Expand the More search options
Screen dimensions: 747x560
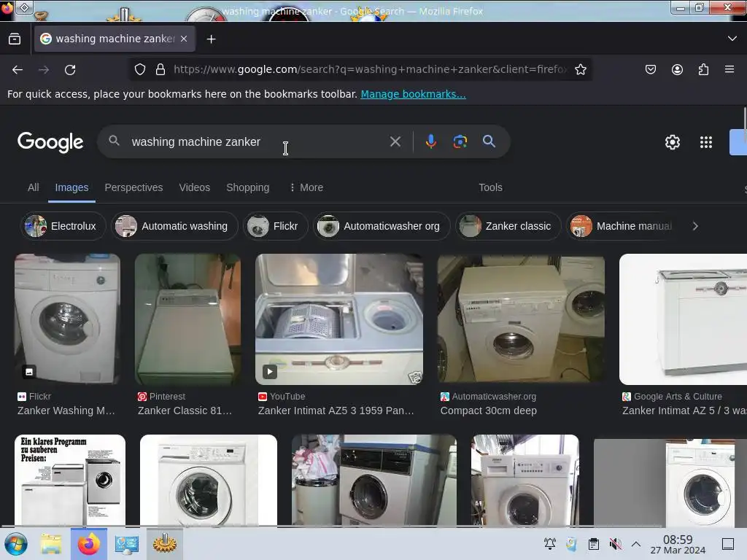pos(306,187)
